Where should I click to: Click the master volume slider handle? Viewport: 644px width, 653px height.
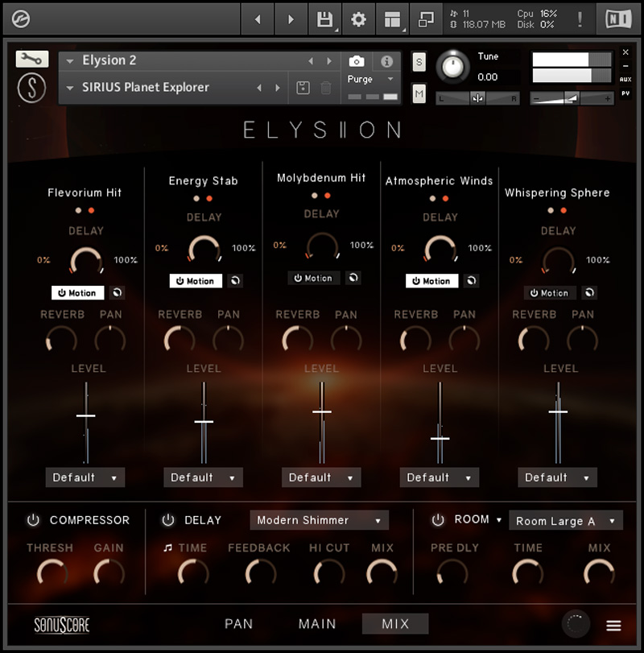pyautogui.click(x=572, y=98)
